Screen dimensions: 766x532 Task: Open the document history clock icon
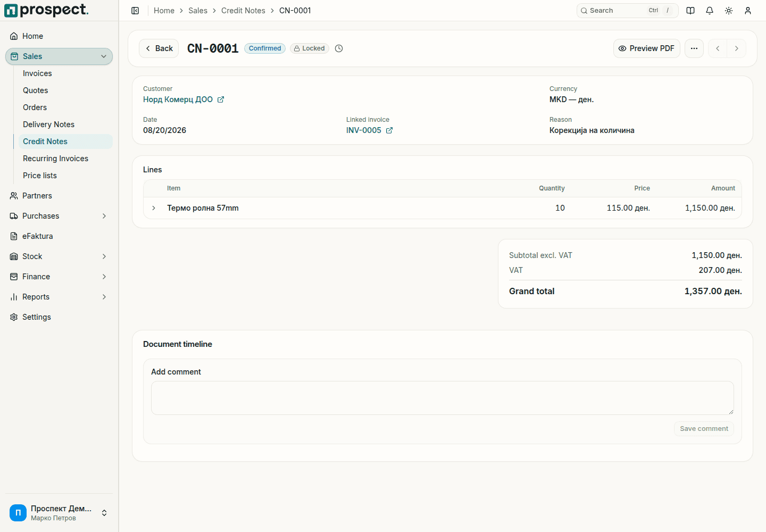coord(339,48)
